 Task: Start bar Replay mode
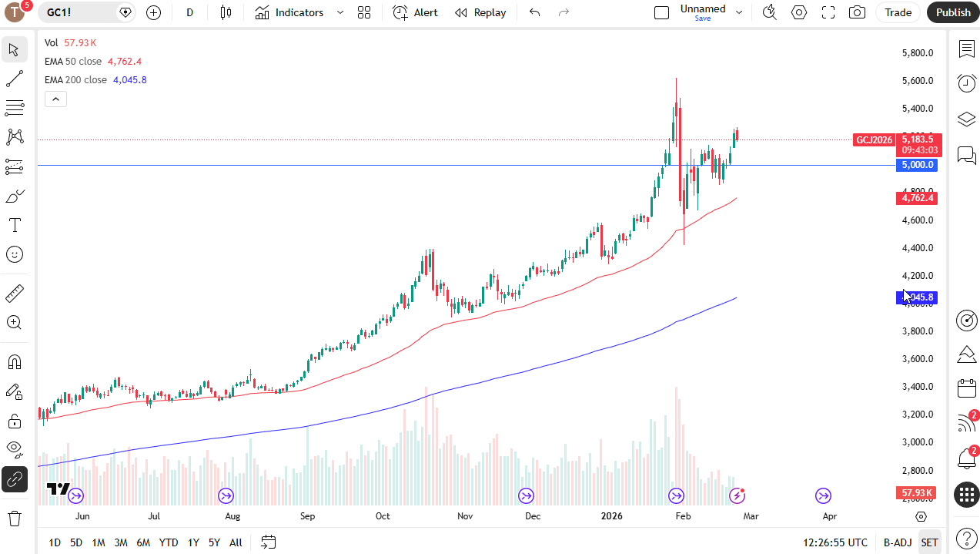[x=480, y=12]
